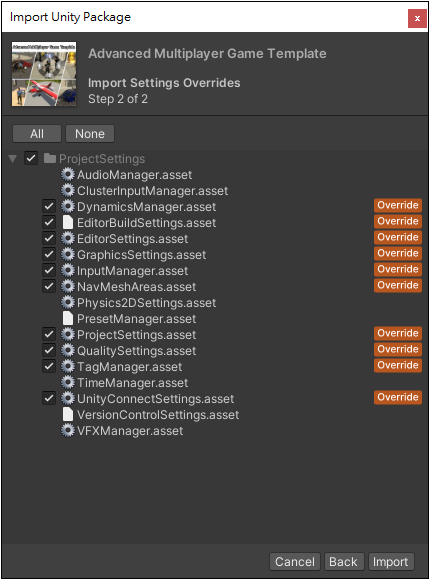Click the file icon of EditorBuildSettings.asset

[68, 222]
